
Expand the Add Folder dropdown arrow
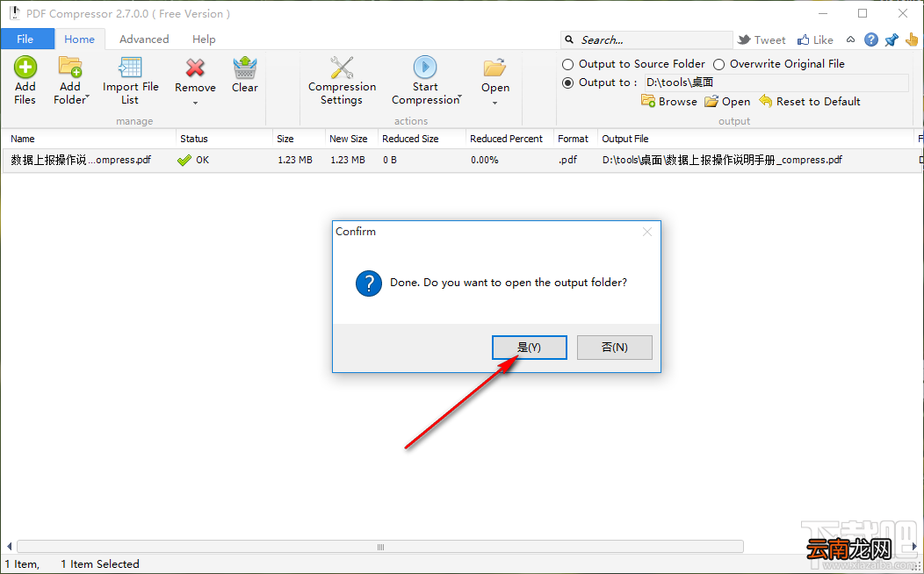pyautogui.click(x=87, y=96)
